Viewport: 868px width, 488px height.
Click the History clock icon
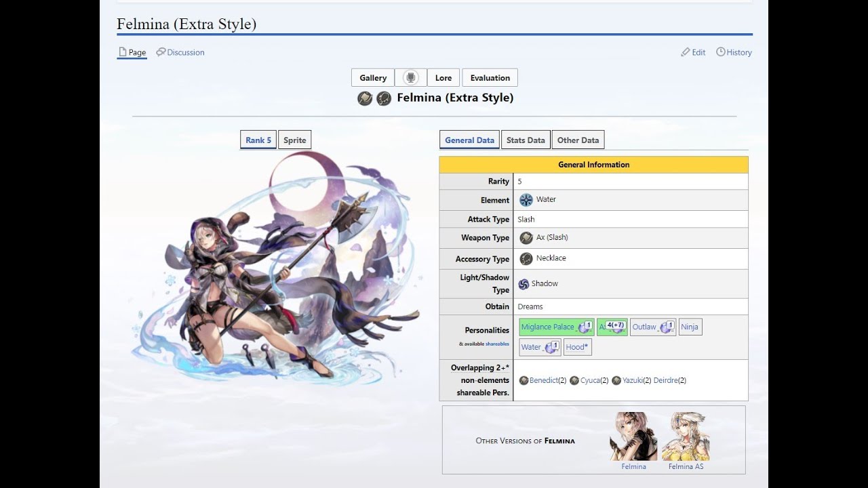click(721, 52)
